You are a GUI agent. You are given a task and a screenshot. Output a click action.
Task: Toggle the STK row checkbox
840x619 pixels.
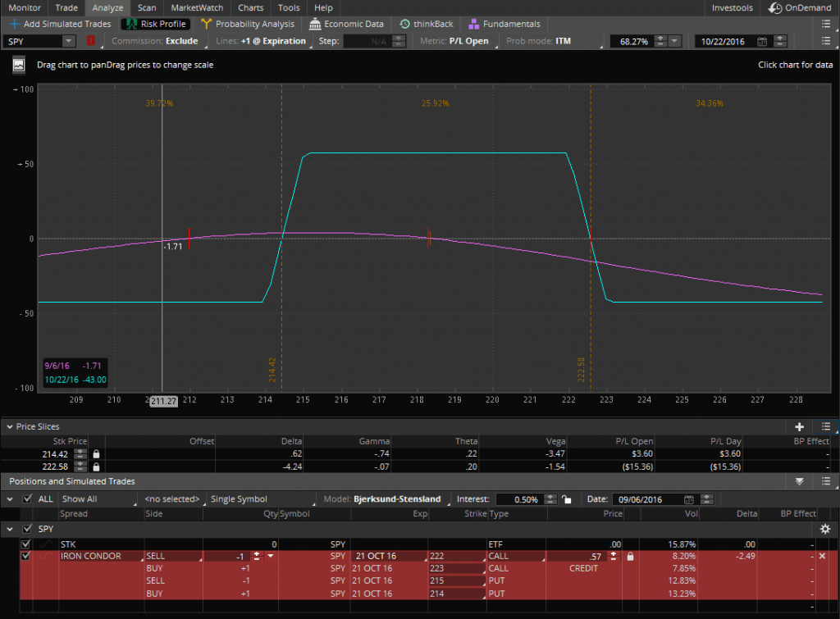click(x=25, y=544)
